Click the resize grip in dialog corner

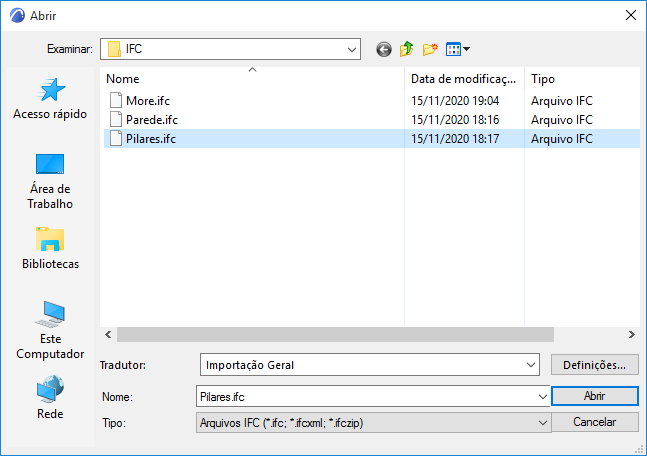click(640, 450)
